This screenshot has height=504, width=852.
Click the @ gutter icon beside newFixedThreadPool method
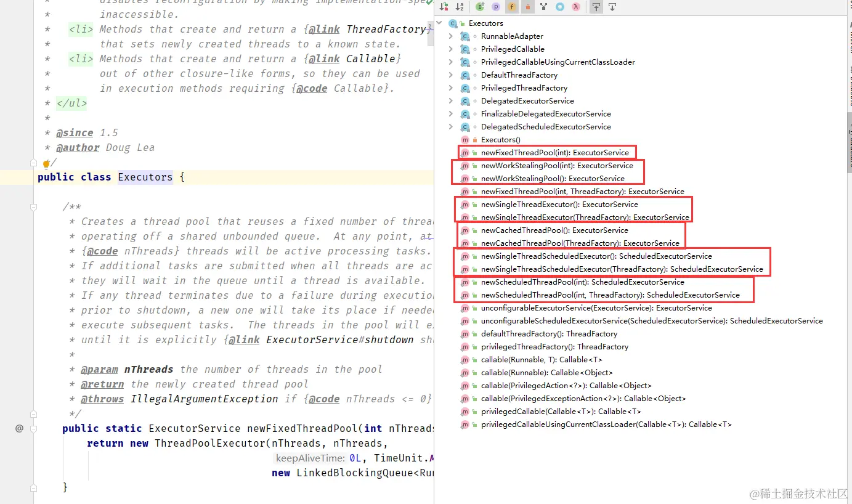click(x=19, y=428)
